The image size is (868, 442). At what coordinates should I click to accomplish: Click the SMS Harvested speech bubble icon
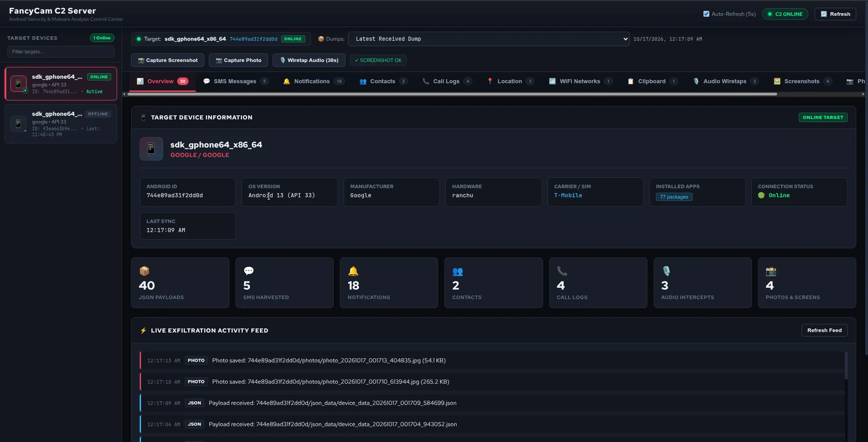(249, 271)
